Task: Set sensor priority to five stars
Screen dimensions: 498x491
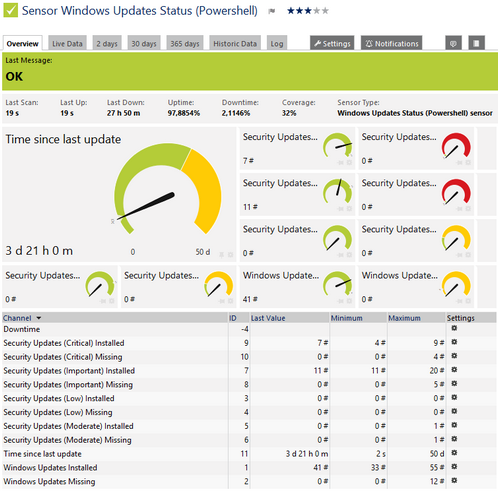Action: point(325,11)
